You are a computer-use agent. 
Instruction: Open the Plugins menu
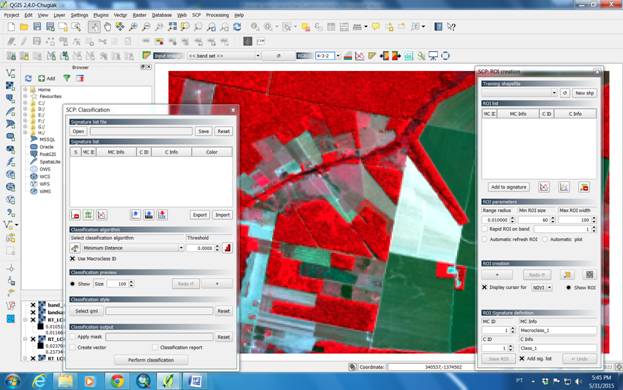click(x=101, y=15)
